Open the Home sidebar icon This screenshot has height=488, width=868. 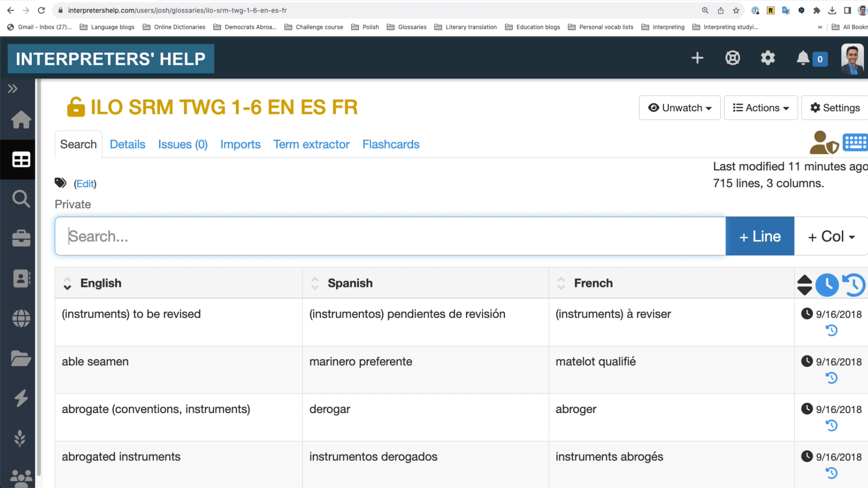[x=21, y=120]
